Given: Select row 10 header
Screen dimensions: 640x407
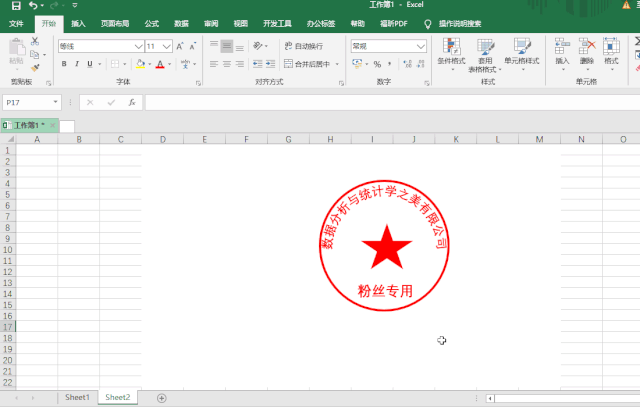Looking at the screenshot, I should 8,249.
